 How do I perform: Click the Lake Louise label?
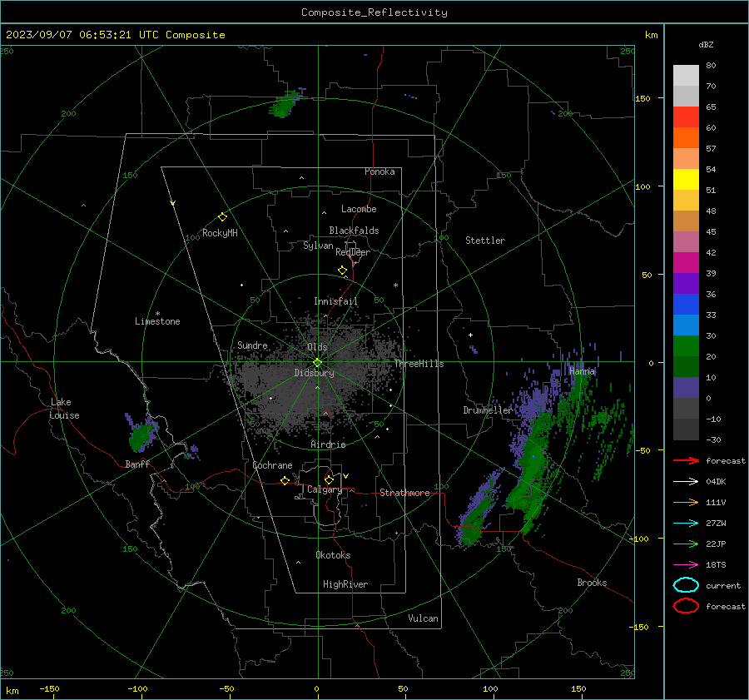click(x=64, y=409)
